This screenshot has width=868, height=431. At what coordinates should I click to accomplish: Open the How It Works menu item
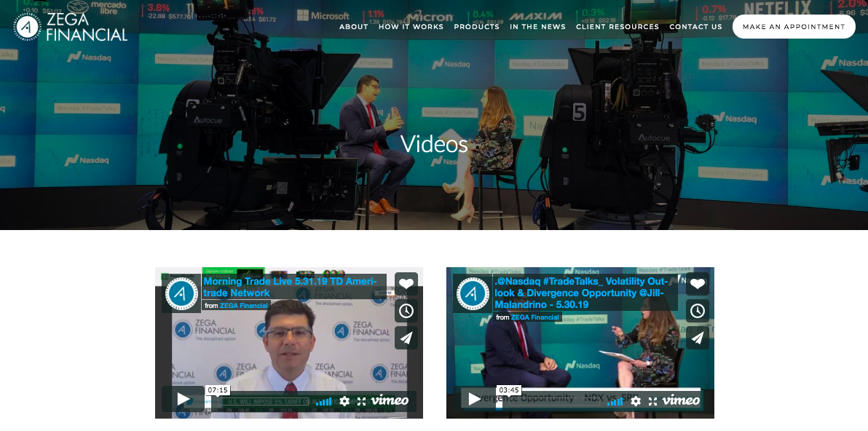(411, 27)
